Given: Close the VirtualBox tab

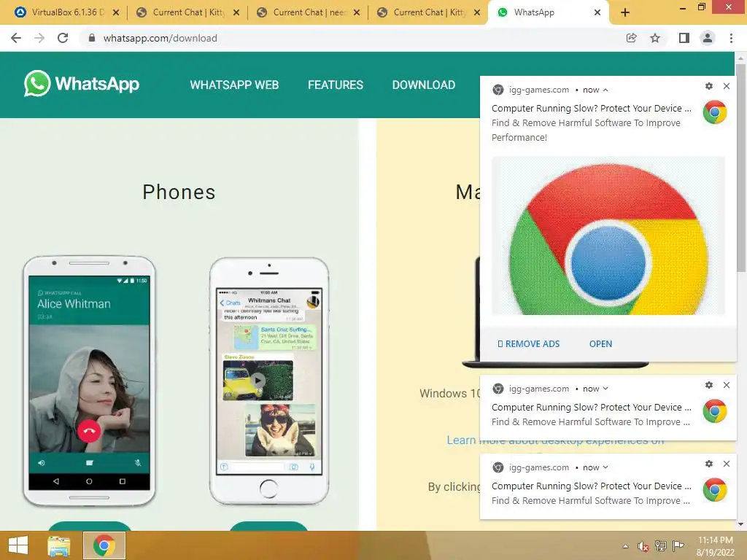Looking at the screenshot, I should (116, 12).
